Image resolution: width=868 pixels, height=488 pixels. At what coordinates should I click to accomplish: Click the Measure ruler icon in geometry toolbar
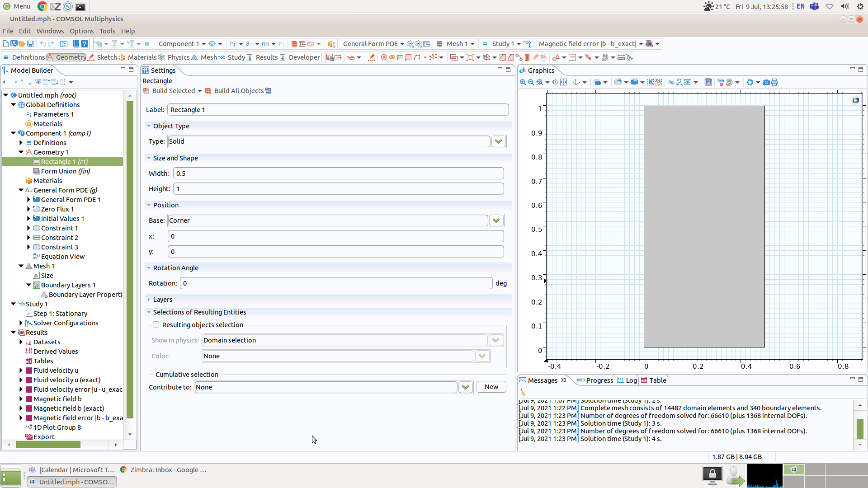(x=621, y=57)
